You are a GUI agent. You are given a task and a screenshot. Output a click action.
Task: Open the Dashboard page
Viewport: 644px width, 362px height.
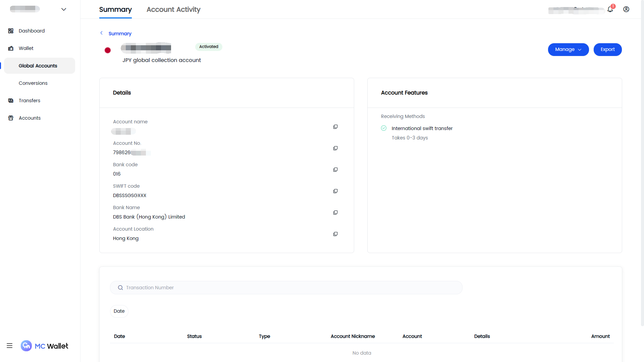click(x=32, y=31)
